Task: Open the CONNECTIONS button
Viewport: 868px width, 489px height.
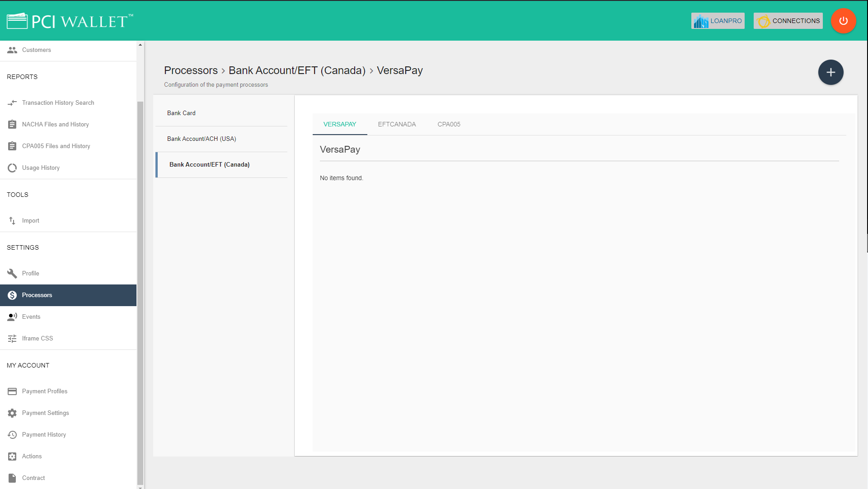Action: click(x=788, y=21)
